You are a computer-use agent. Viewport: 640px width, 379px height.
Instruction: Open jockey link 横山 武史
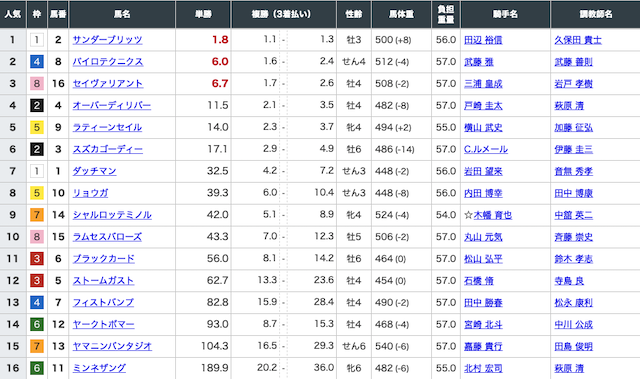coord(483,127)
